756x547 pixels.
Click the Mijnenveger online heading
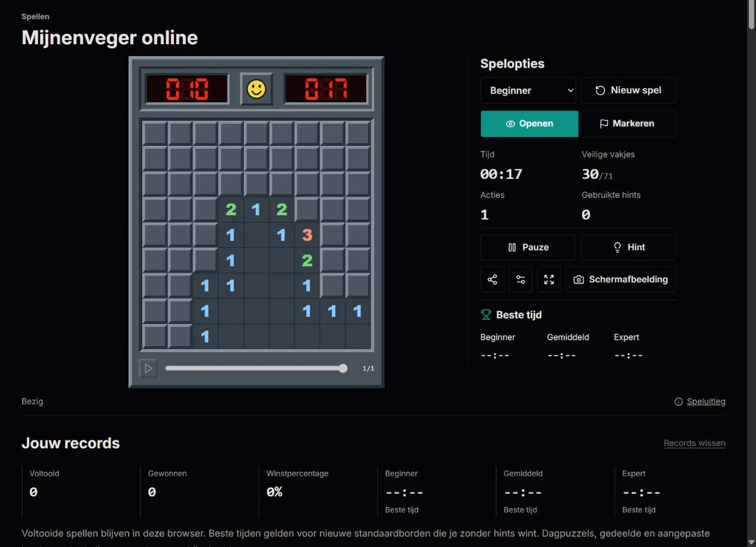[x=110, y=38]
